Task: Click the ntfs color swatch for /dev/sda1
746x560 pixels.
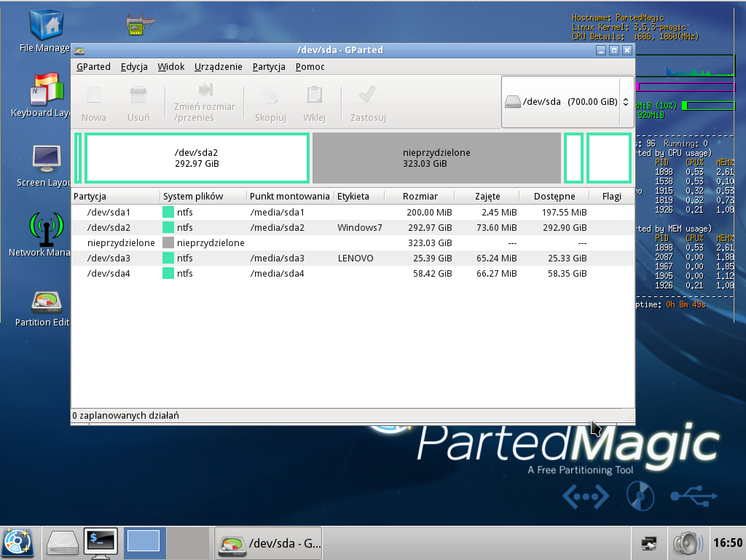Action: [x=168, y=212]
